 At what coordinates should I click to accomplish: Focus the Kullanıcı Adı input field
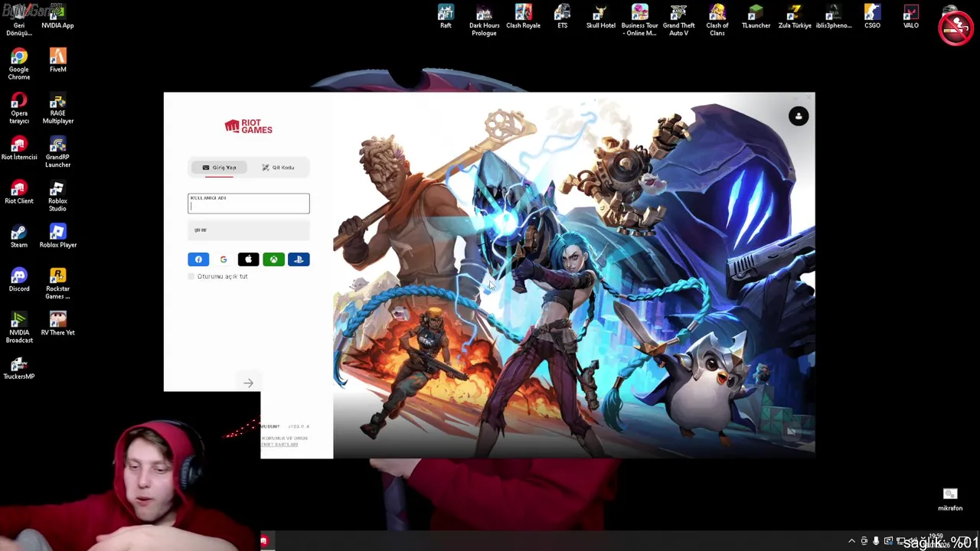tap(249, 204)
